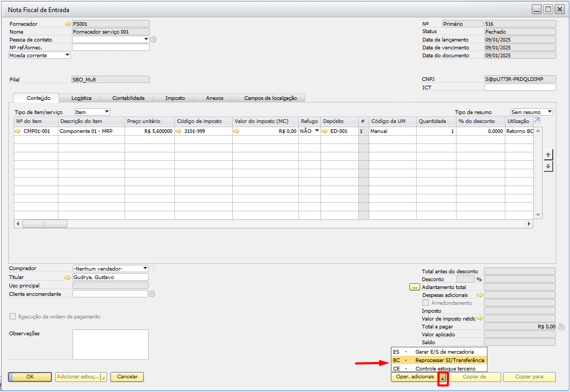Click the ICT input field
This screenshot has width=570, height=392.
tap(520, 87)
